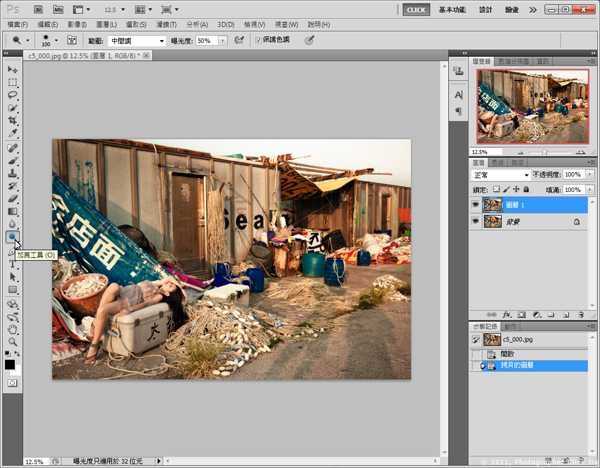Open the layer blend mode 正常 dropdown

tap(498, 175)
